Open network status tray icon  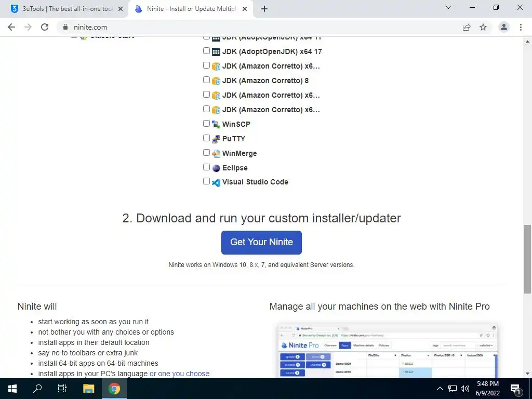[x=453, y=389]
